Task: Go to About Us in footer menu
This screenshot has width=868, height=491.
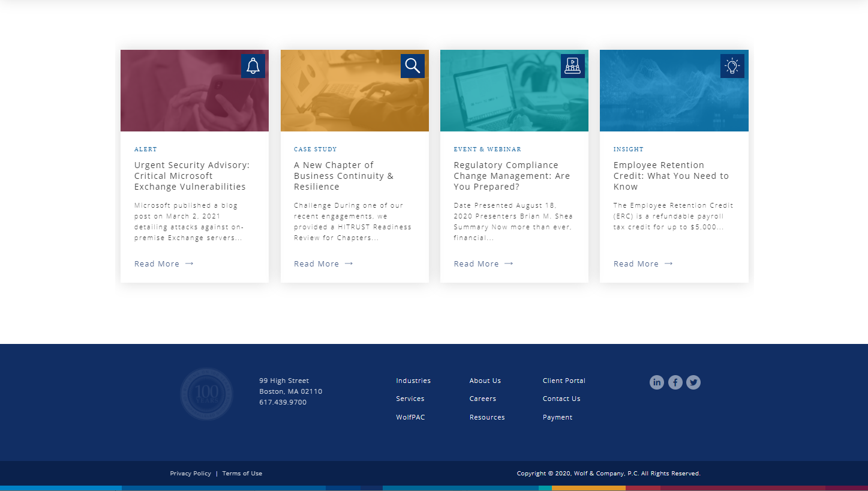Action: click(485, 381)
